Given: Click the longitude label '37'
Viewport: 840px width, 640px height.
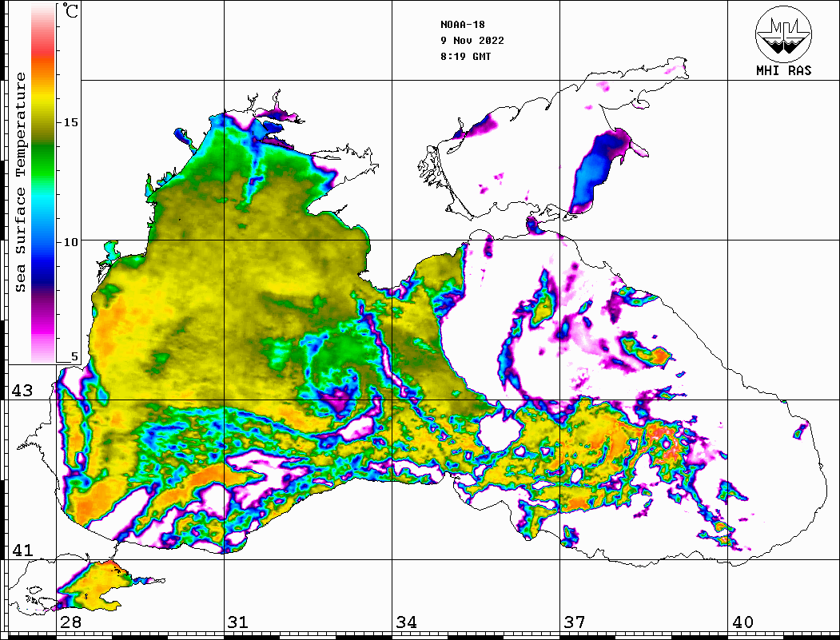Looking at the screenshot, I should pos(575,622).
